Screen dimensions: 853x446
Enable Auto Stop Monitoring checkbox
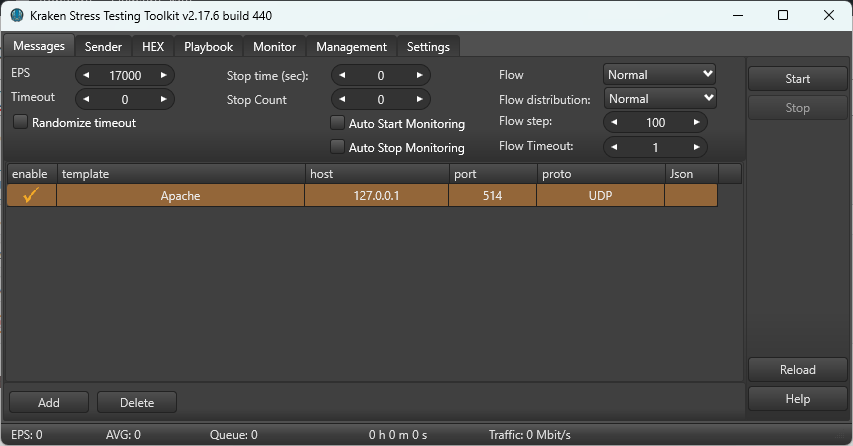coord(337,147)
